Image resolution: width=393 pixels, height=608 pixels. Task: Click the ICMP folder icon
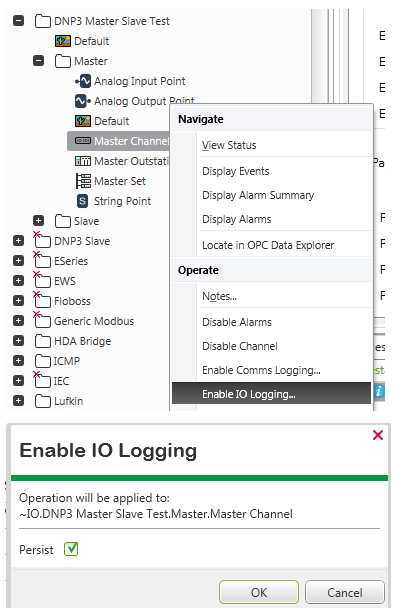click(43, 361)
